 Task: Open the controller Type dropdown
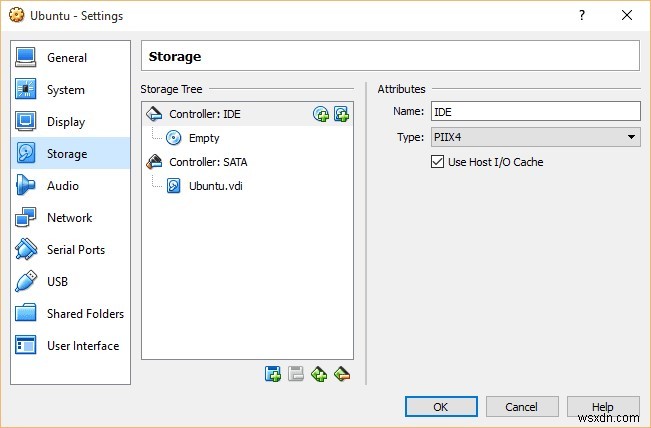click(x=534, y=138)
